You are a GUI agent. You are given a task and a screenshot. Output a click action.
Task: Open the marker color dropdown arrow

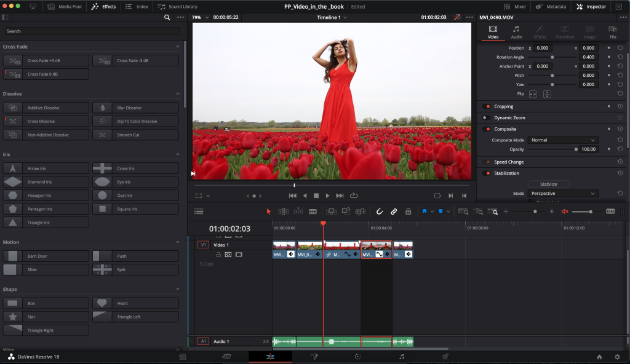[x=448, y=212]
